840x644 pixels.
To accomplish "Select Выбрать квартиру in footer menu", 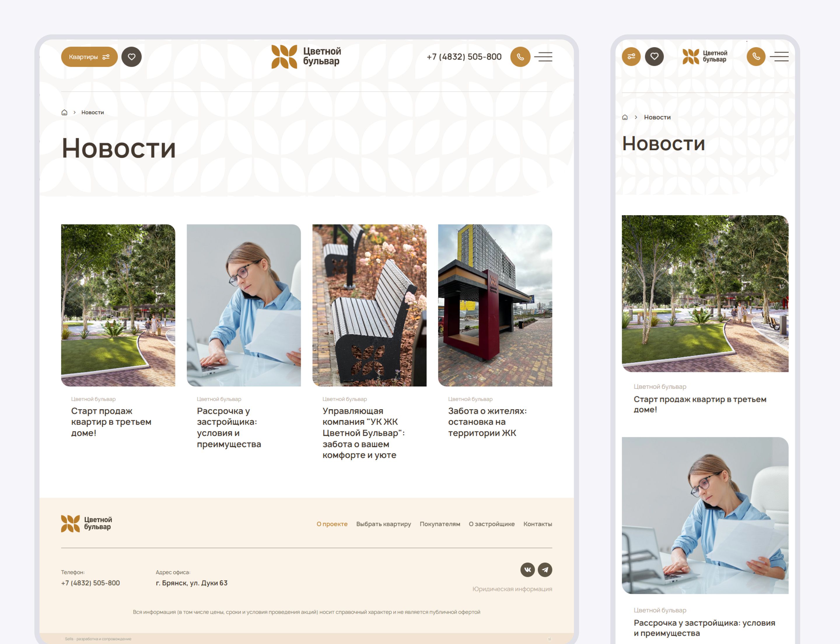I will coord(383,524).
